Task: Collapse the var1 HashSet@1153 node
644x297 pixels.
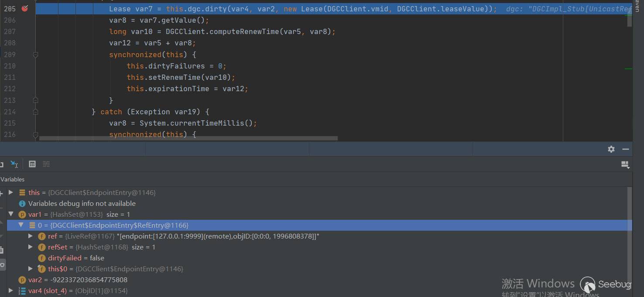Action: pyautogui.click(x=11, y=214)
